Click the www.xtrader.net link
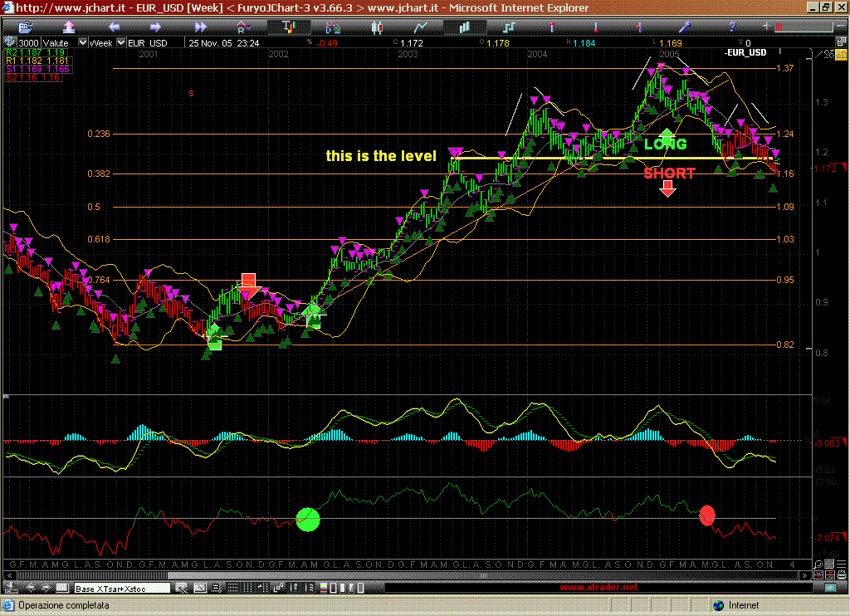The image size is (850, 616). point(599,588)
